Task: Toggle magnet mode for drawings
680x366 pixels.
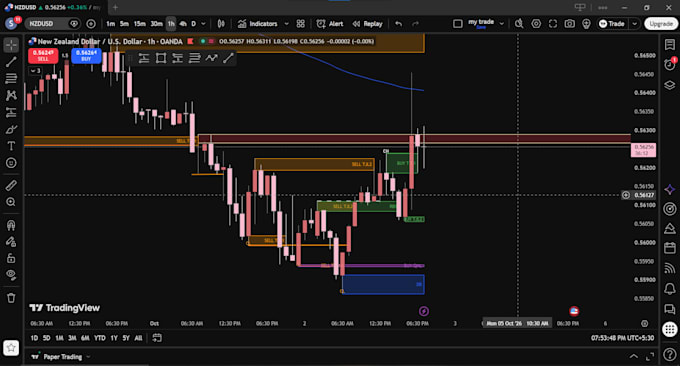Action: click(x=11, y=225)
